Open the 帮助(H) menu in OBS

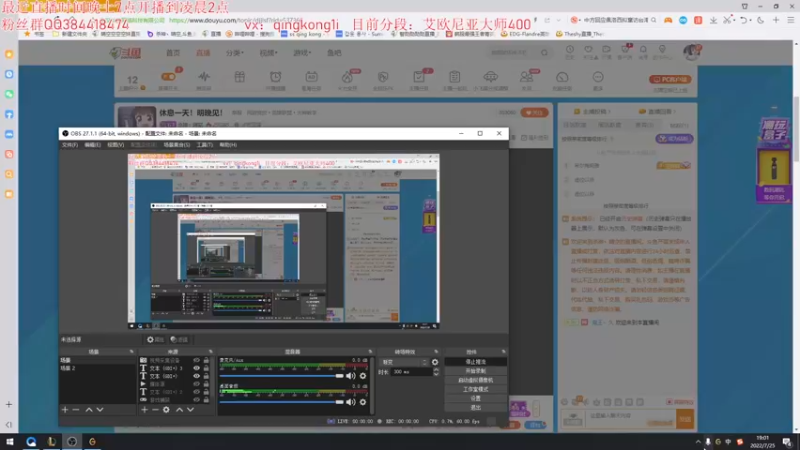tap(228, 145)
